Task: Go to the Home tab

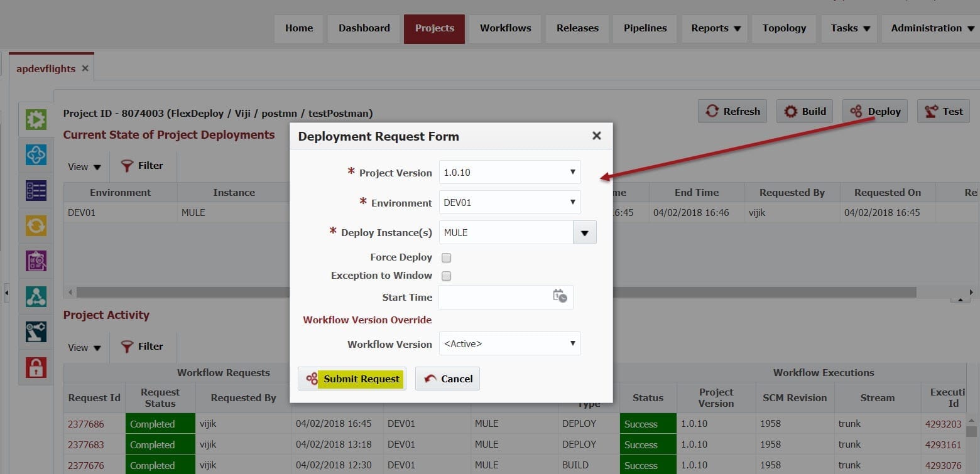Action: pos(299,28)
